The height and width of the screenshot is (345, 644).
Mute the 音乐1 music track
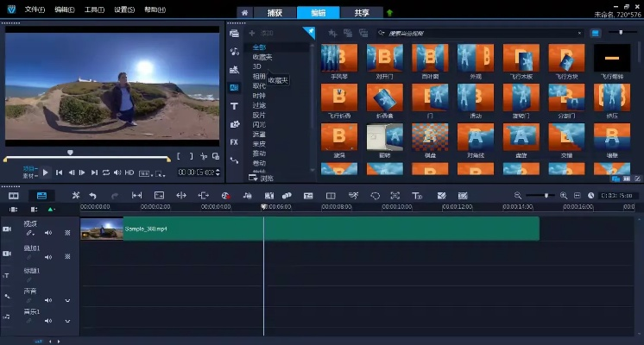(x=48, y=323)
